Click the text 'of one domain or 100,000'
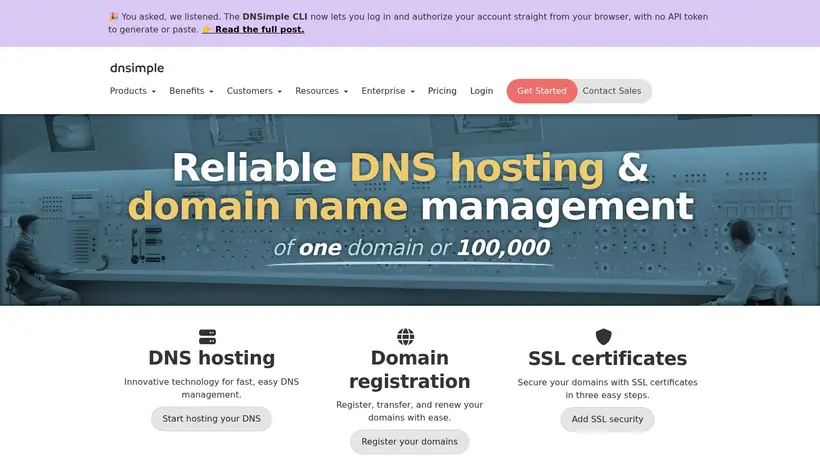Viewport: 820px width, 461px height. point(412,248)
